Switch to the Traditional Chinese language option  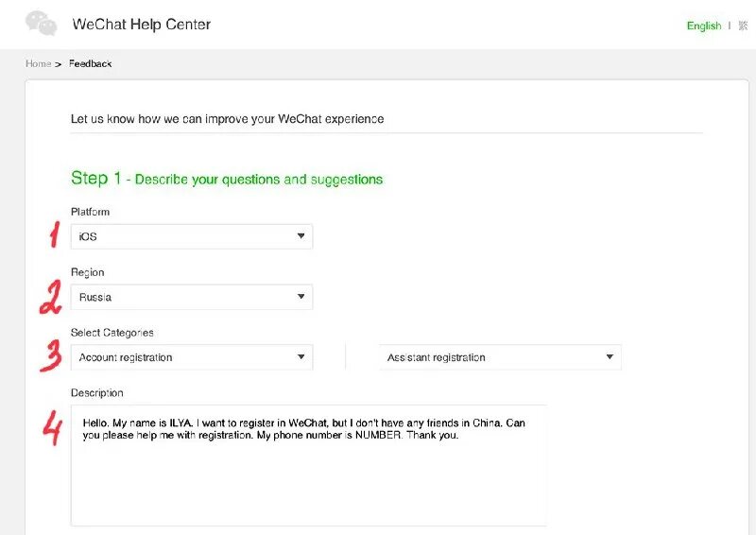[x=743, y=26]
